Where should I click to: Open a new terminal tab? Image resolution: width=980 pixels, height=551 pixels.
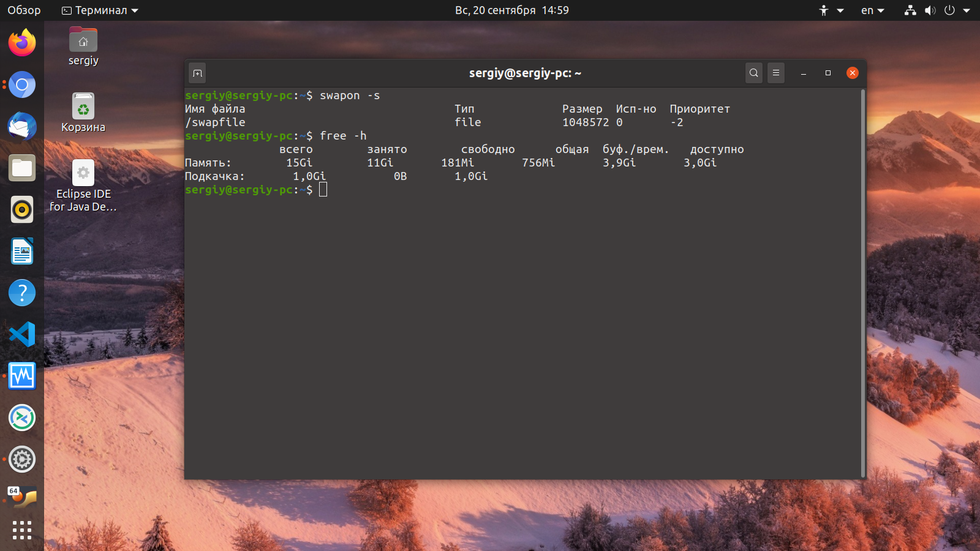[197, 73]
